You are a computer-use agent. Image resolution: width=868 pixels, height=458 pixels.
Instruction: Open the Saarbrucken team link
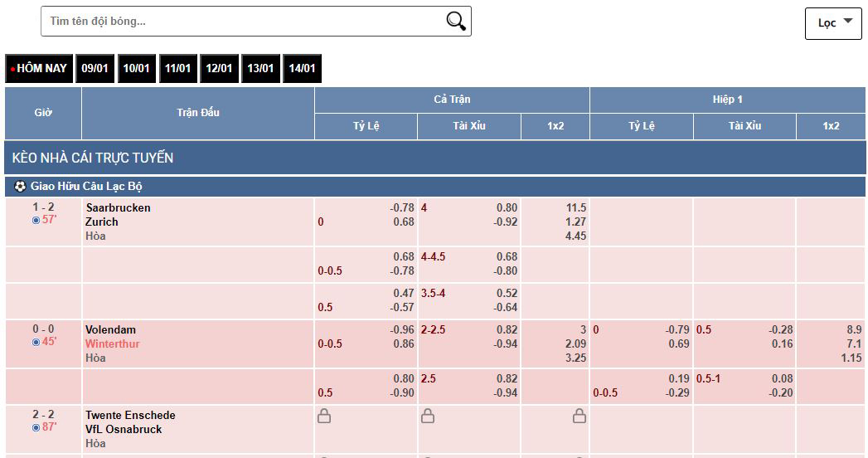point(118,207)
